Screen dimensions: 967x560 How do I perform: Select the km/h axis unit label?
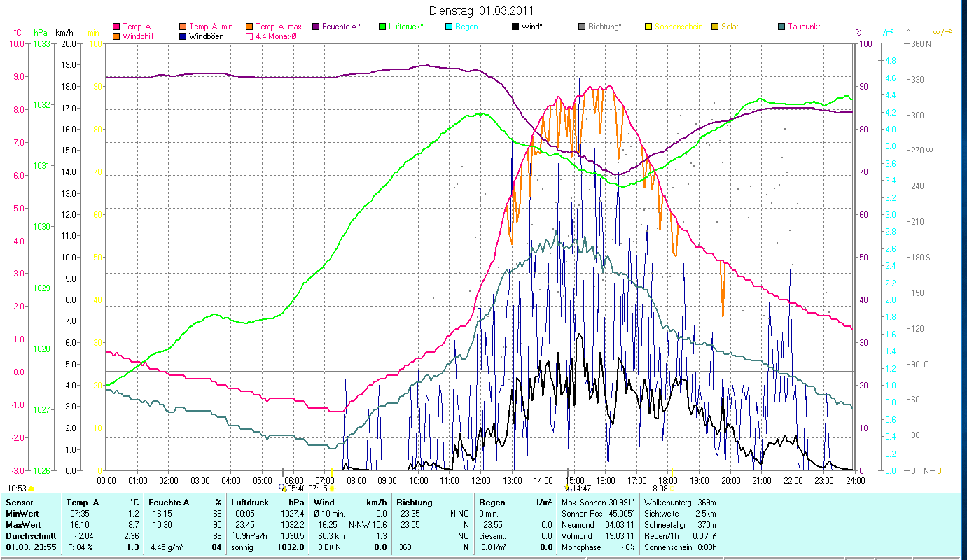click(x=64, y=33)
